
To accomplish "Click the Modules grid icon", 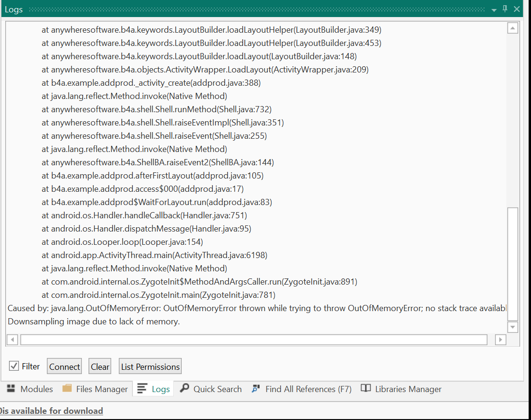I will [11, 388].
